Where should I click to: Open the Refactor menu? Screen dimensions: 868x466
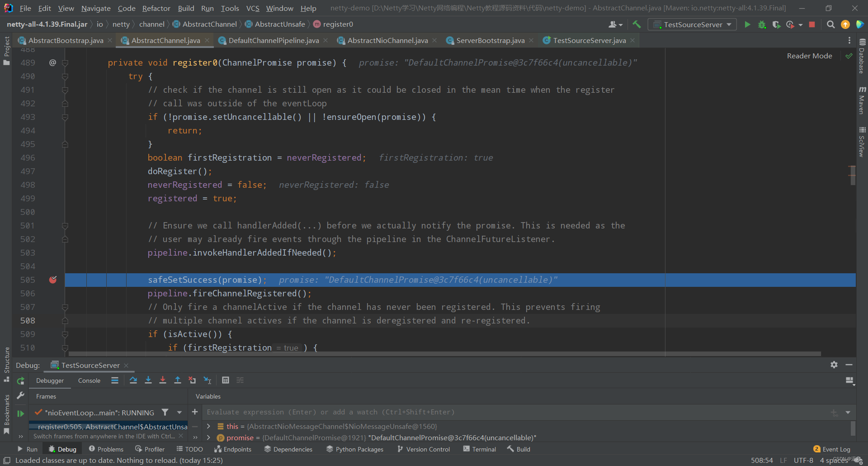(156, 8)
